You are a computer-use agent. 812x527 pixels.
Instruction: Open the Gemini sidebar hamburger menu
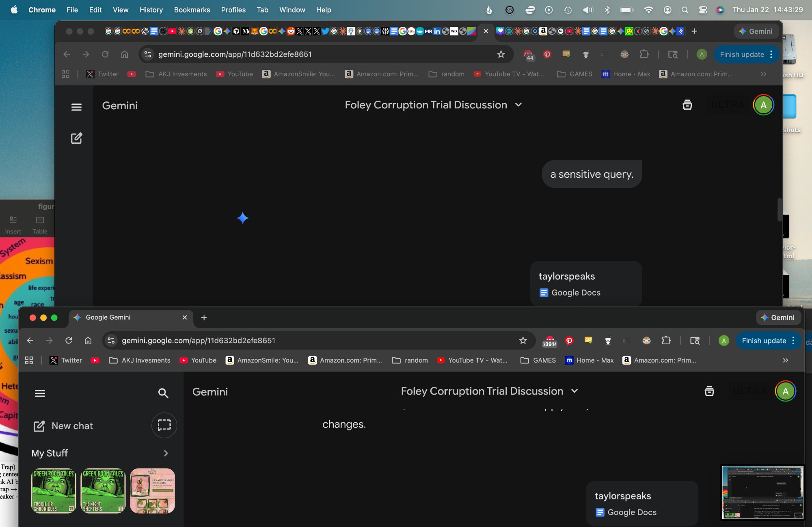40,393
